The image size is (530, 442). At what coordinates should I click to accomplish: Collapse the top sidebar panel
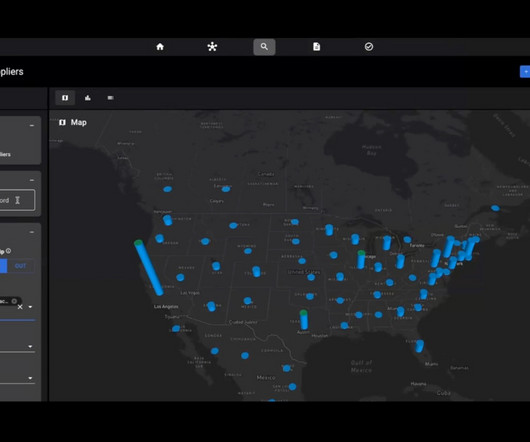[x=32, y=125]
